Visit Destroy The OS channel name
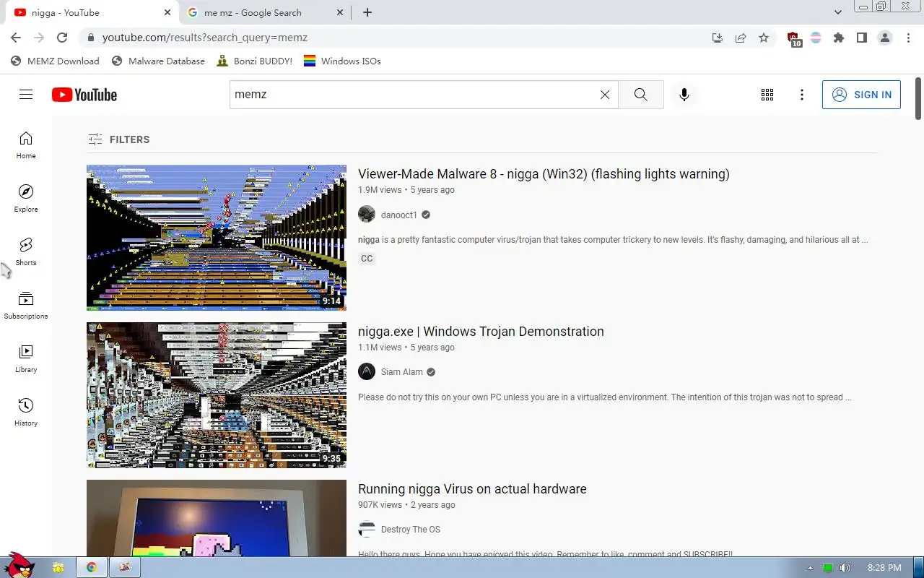 (x=411, y=530)
